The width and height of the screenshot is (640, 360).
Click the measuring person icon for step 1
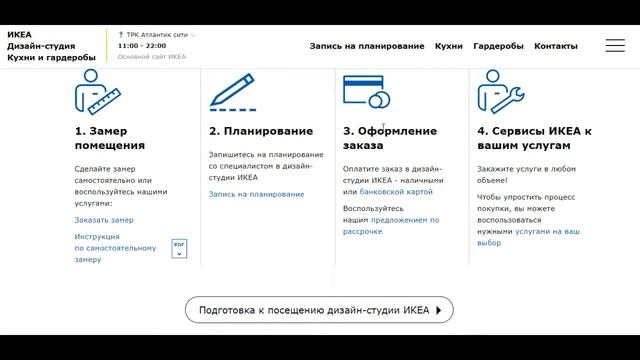coord(98,92)
